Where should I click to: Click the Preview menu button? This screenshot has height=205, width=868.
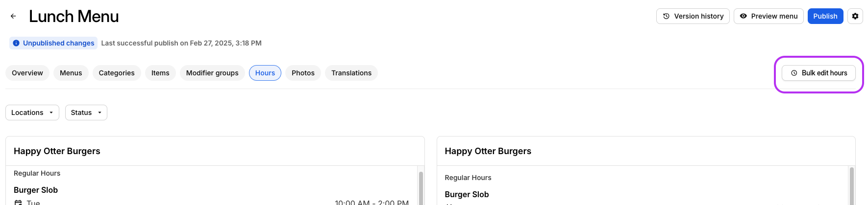click(x=768, y=16)
